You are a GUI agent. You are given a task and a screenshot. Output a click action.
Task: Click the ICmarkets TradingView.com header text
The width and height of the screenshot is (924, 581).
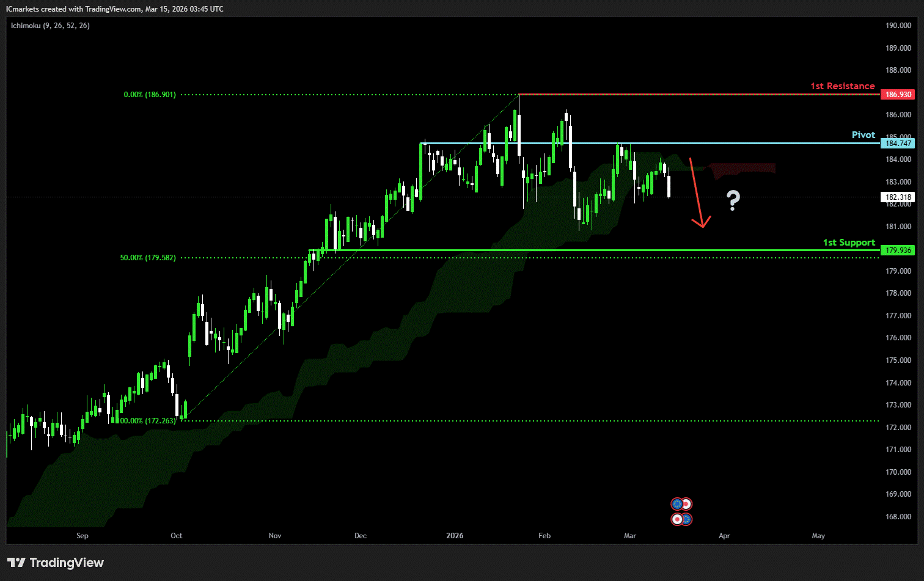coord(114,9)
